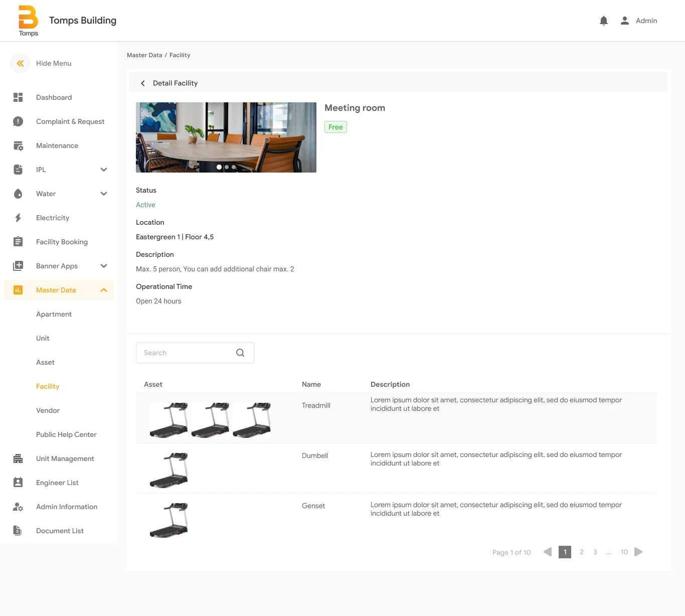The image size is (685, 616).
Task: Click inside the asset search field
Action: pos(186,353)
